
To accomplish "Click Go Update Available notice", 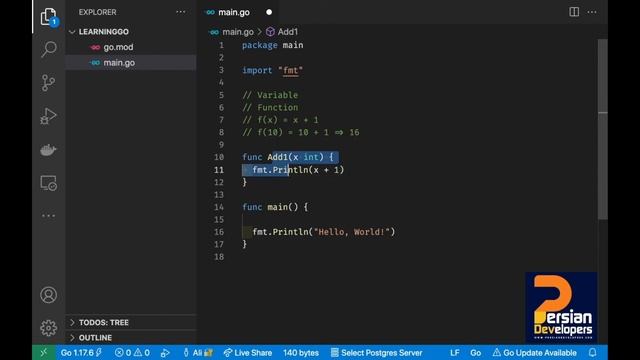I will 534,353.
